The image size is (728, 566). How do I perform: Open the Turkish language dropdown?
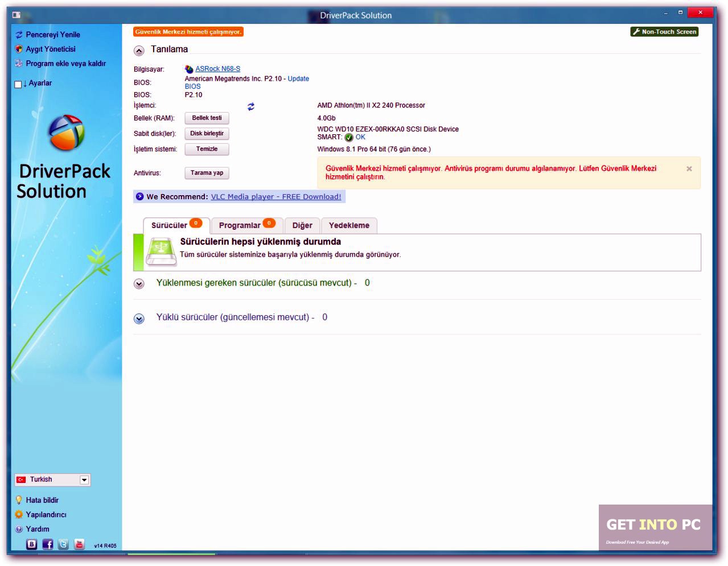point(52,480)
